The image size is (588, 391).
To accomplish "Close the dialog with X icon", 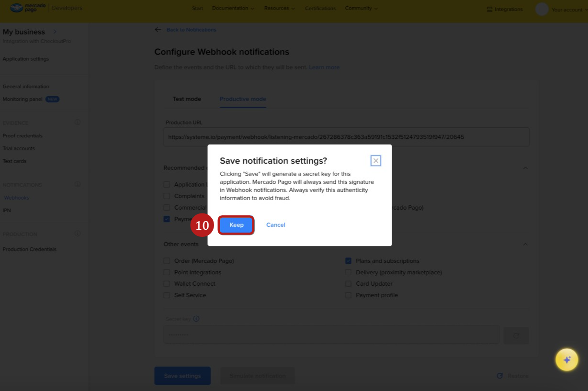I will click(376, 161).
